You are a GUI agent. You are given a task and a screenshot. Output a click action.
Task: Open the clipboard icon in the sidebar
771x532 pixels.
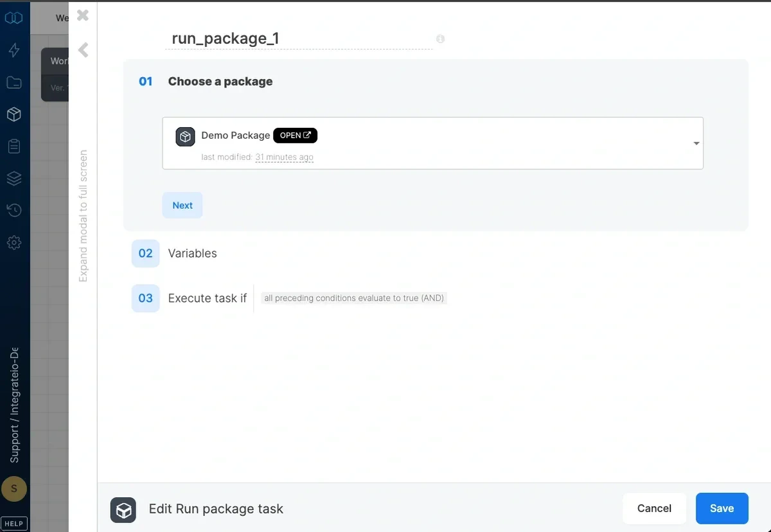(14, 146)
